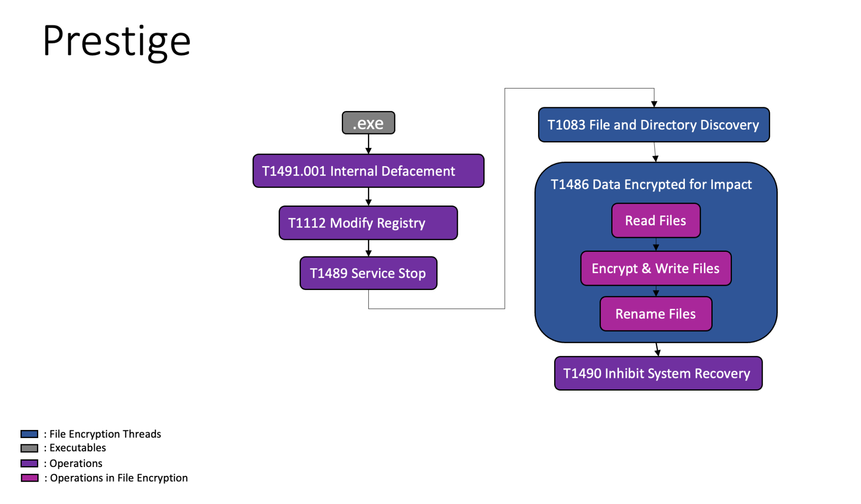
Task: Select the Encrypt & Write Files box
Action: coord(655,268)
